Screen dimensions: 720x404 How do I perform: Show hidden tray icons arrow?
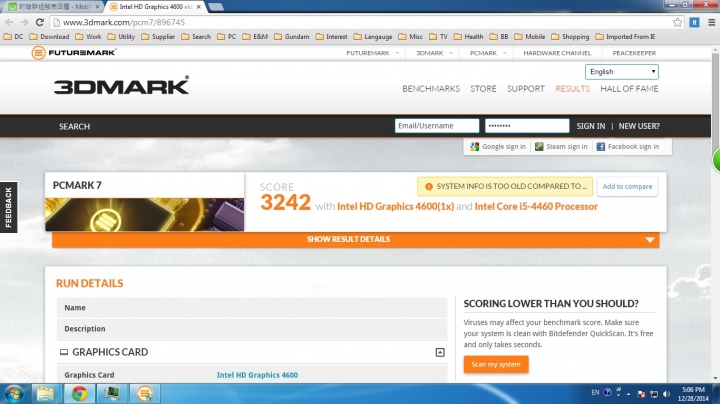click(x=629, y=394)
